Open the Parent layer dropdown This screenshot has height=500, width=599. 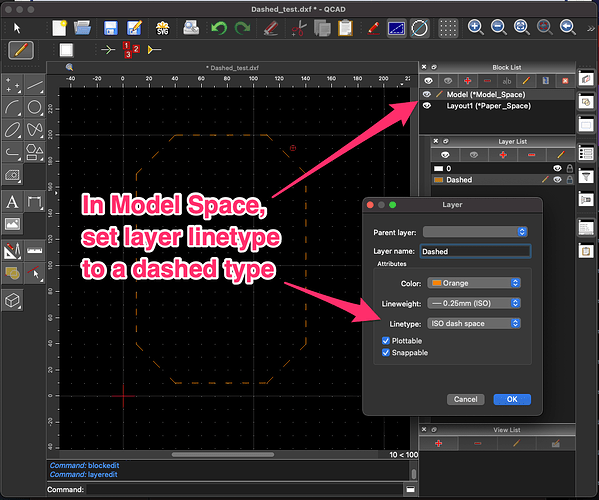coord(475,232)
